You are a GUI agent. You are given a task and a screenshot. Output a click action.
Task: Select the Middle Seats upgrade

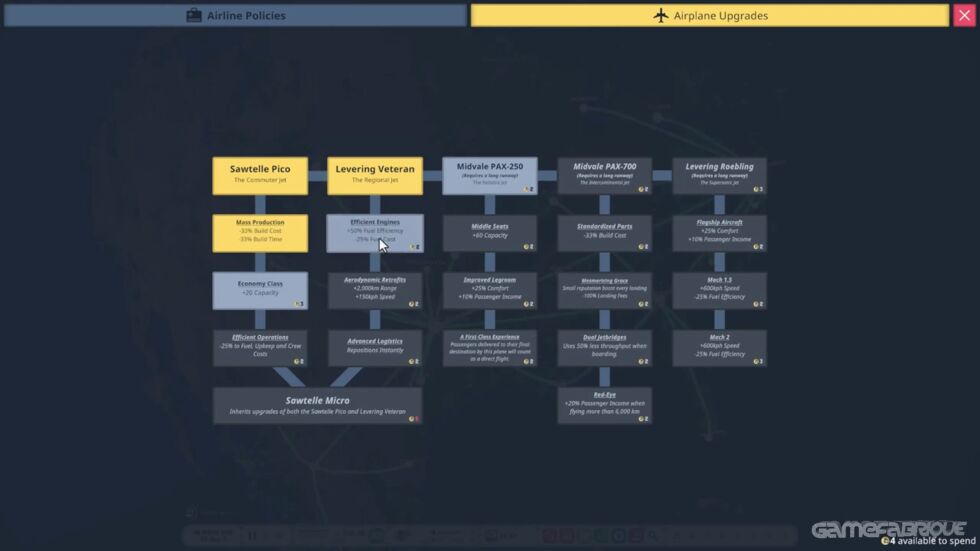pyautogui.click(x=489, y=233)
